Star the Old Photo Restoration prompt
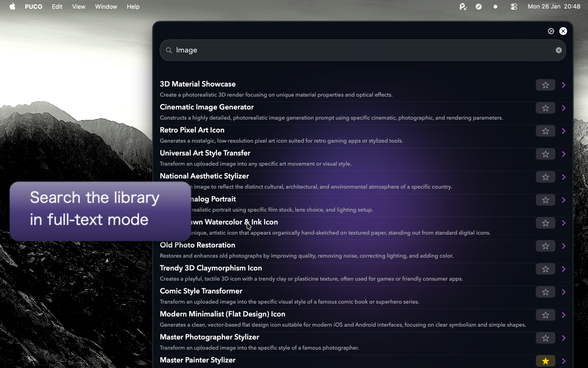588x368 pixels. 545,246
